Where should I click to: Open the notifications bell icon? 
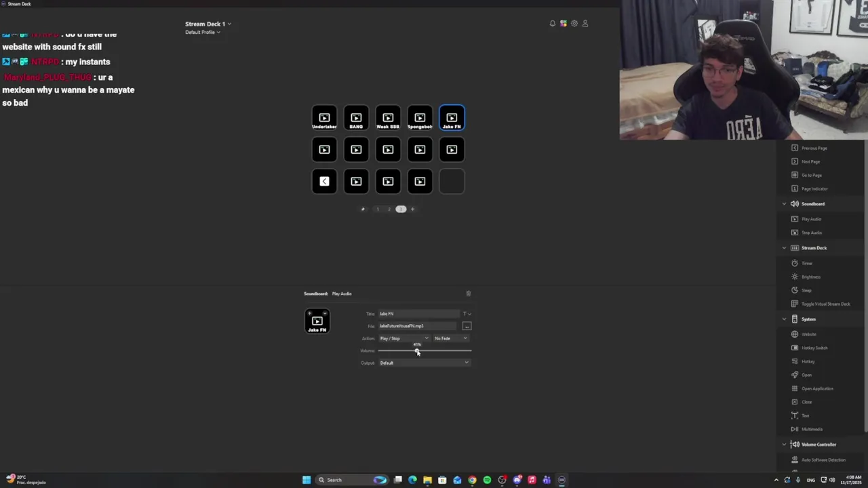pos(553,24)
